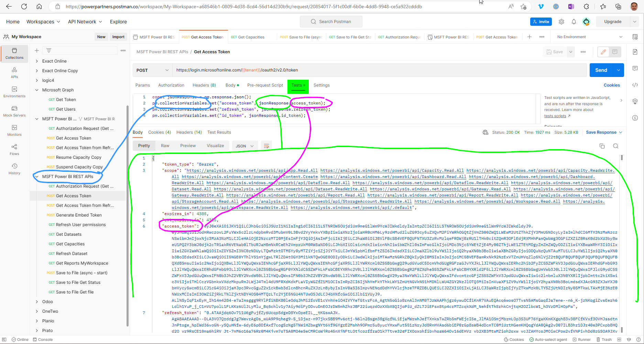Switch to the Pre-request Script tab
The image size is (644, 344).
point(265,85)
